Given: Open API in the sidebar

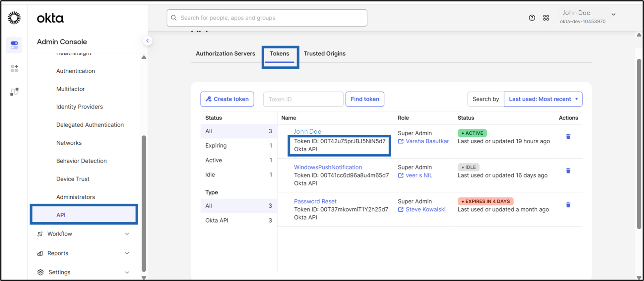Looking at the screenshot, I should point(84,215).
